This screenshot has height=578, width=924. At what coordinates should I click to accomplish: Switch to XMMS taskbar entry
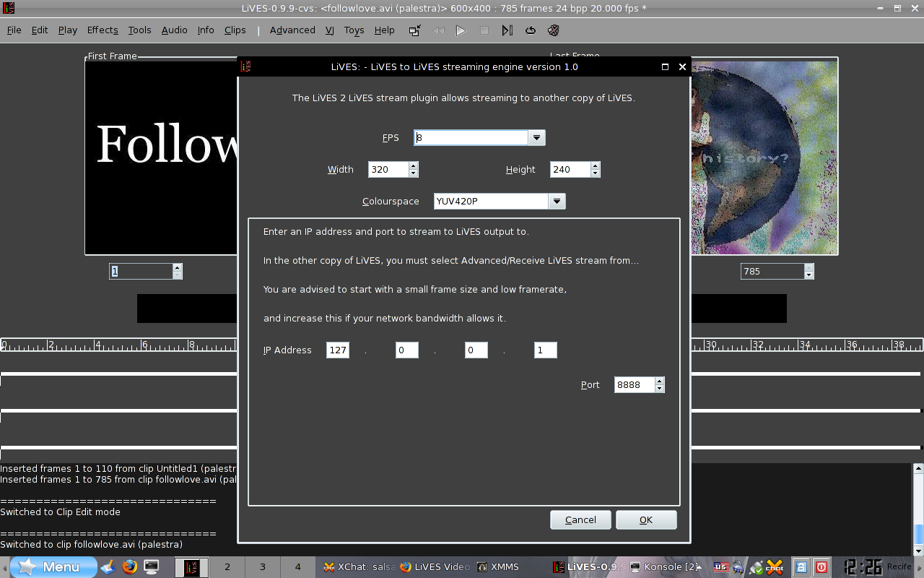pos(498,567)
